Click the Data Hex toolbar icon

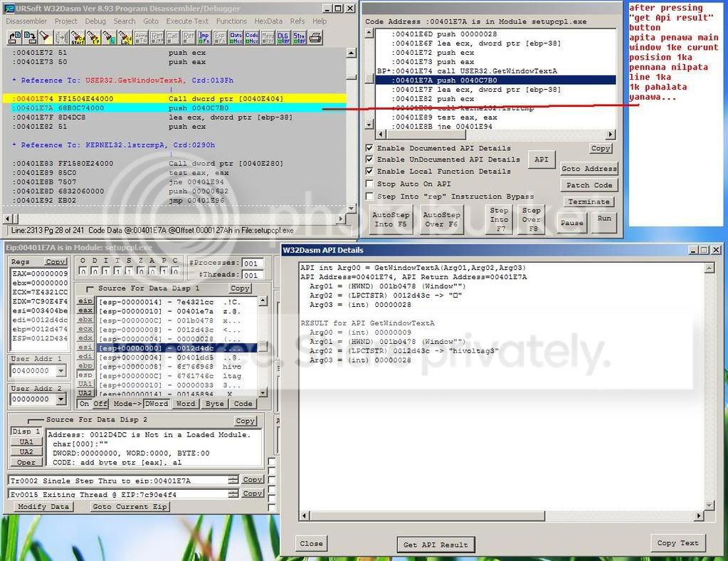236,37
